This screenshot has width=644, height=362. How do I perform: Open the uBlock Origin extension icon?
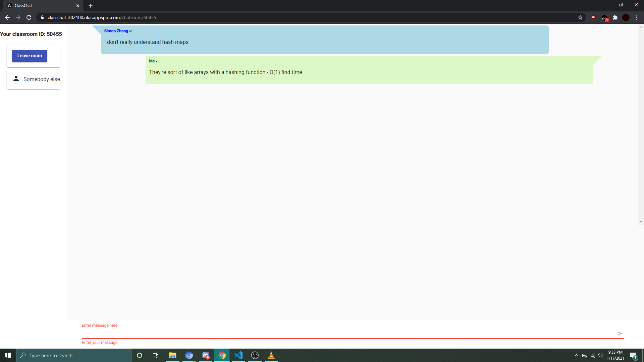[x=594, y=17]
